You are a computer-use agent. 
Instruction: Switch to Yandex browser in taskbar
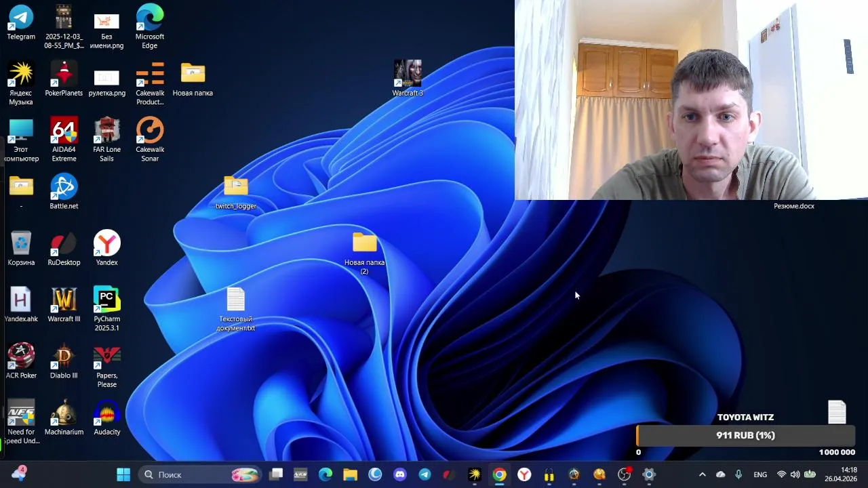(524, 474)
